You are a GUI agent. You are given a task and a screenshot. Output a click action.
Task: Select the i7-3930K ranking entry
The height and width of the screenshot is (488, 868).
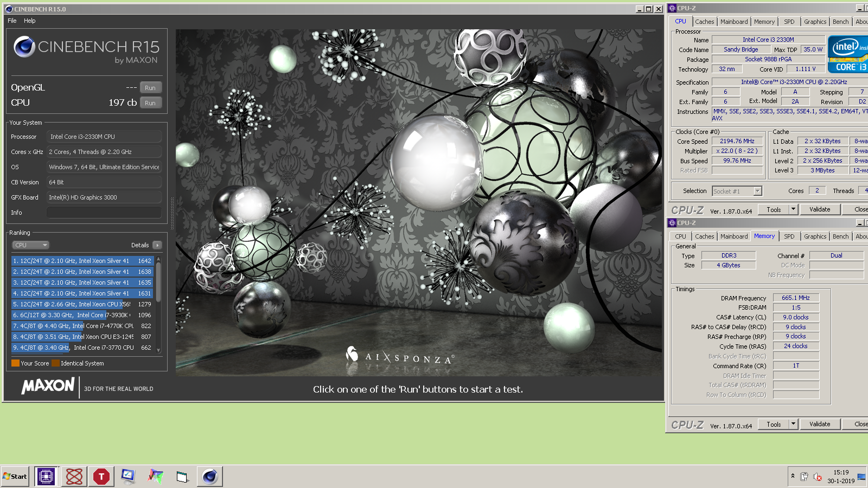82,315
